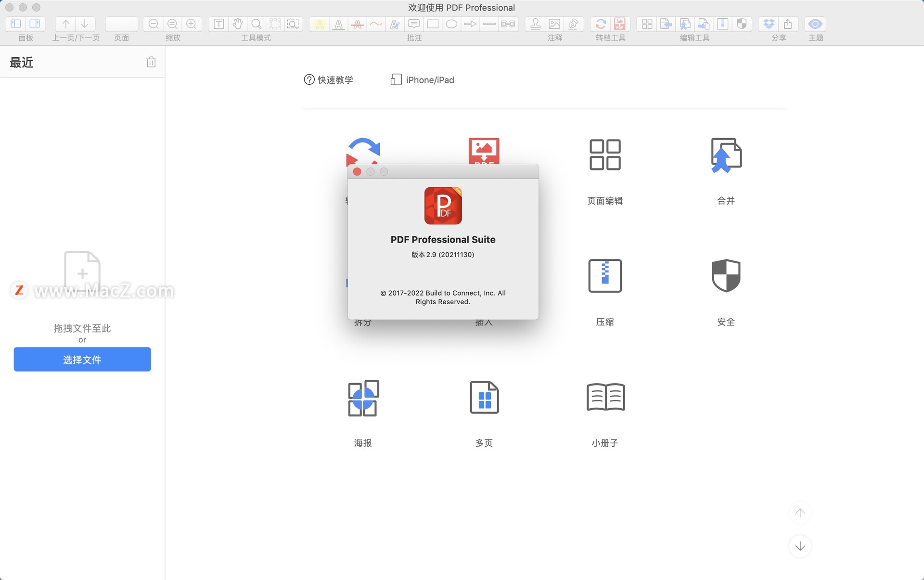Open the 安全 security tile

coord(726,292)
